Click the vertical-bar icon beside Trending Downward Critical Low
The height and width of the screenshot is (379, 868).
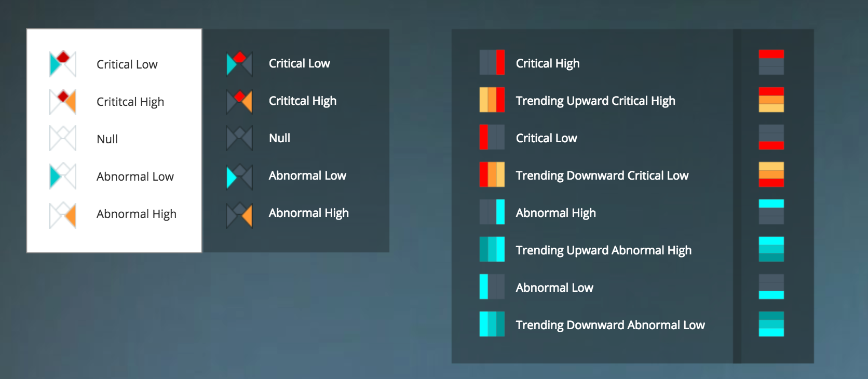[492, 174]
